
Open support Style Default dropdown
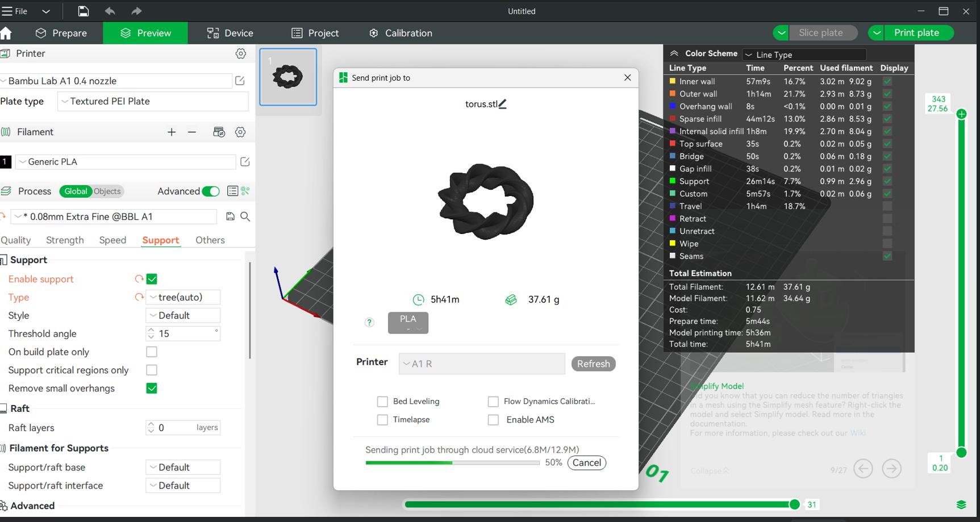coord(183,315)
